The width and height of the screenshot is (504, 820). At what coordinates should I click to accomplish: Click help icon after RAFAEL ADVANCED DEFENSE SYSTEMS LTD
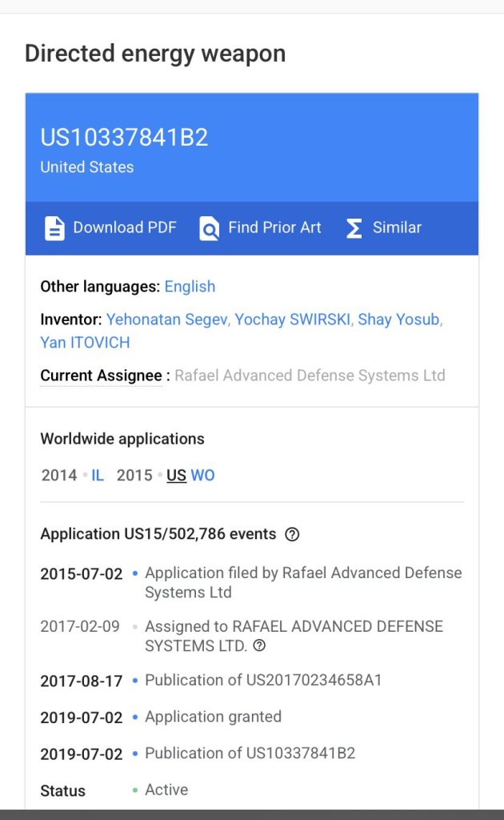click(259, 645)
